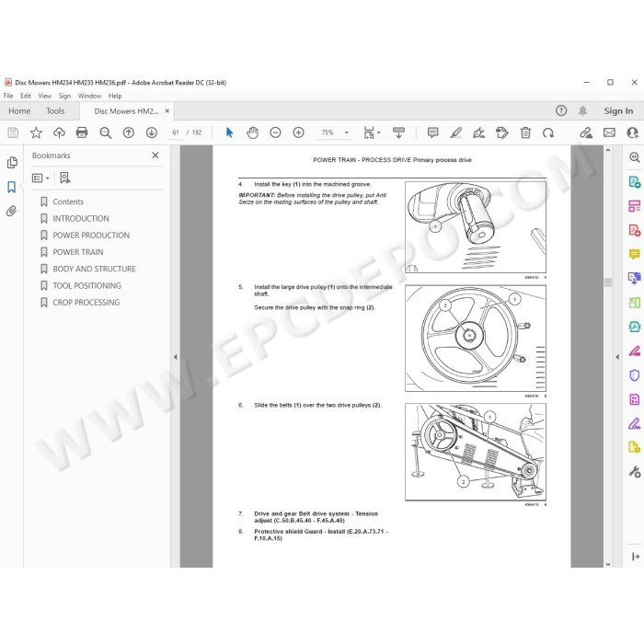The width and height of the screenshot is (644, 644).
Task: Close the Disc Mowers document tab
Action: point(167,111)
